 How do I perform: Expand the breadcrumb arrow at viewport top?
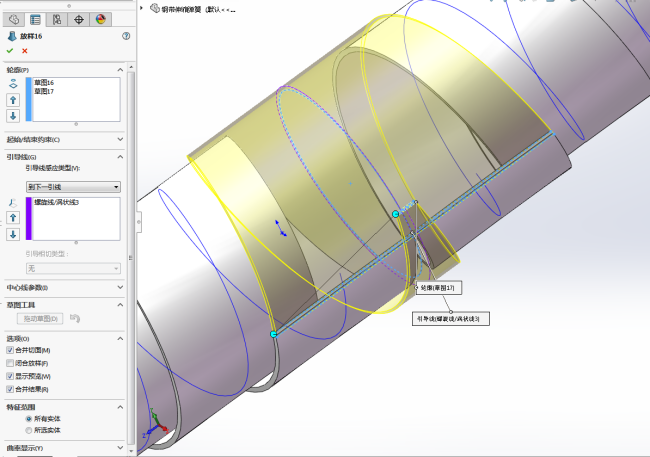[142, 8]
